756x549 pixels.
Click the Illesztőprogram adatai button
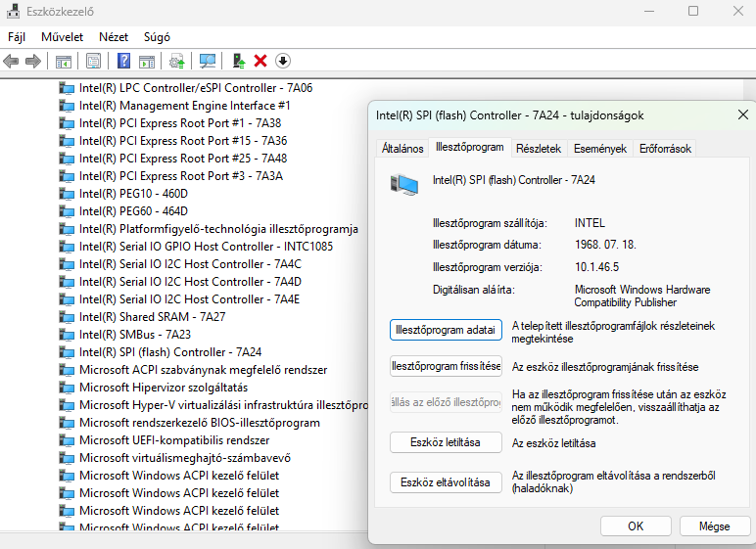[446, 330]
